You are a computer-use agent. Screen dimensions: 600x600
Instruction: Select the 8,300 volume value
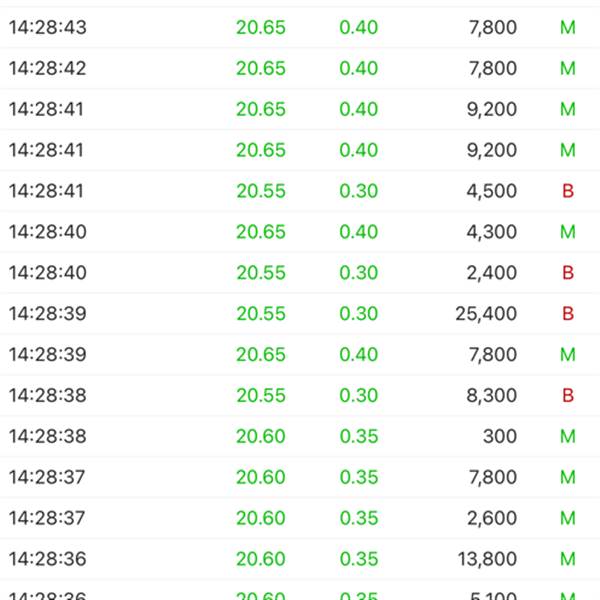tap(492, 396)
